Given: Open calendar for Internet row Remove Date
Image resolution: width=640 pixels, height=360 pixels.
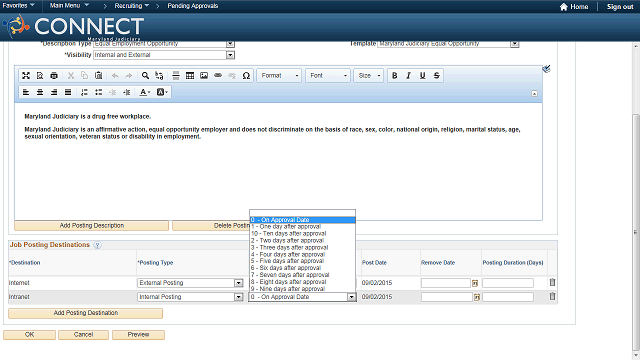Looking at the screenshot, I should point(475,283).
